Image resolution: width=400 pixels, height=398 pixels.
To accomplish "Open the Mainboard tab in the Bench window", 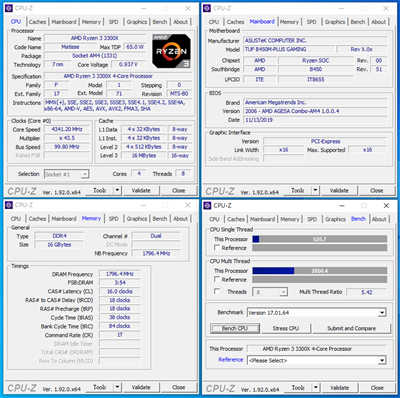I will click(262, 219).
